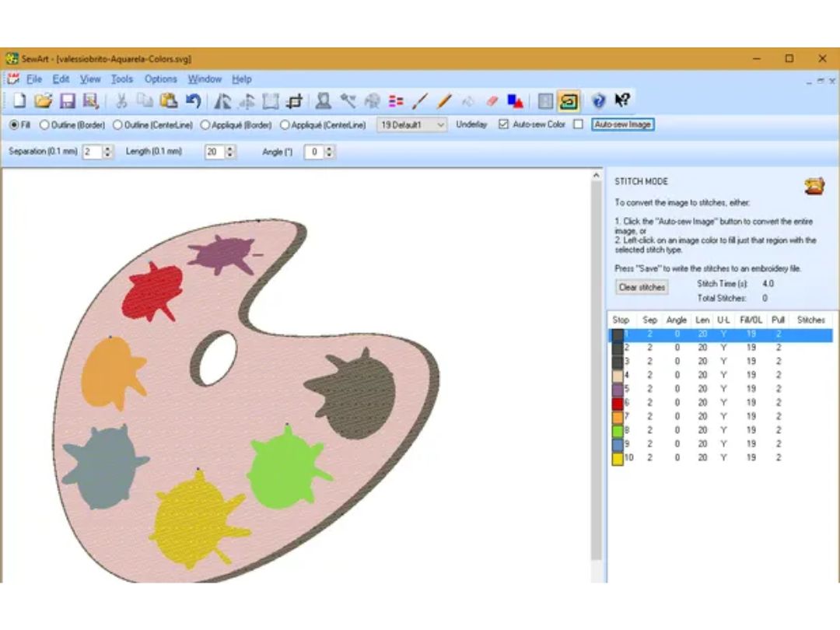Image resolution: width=840 pixels, height=630 pixels.
Task: Open a file with the folder icon
Action: coord(44,100)
